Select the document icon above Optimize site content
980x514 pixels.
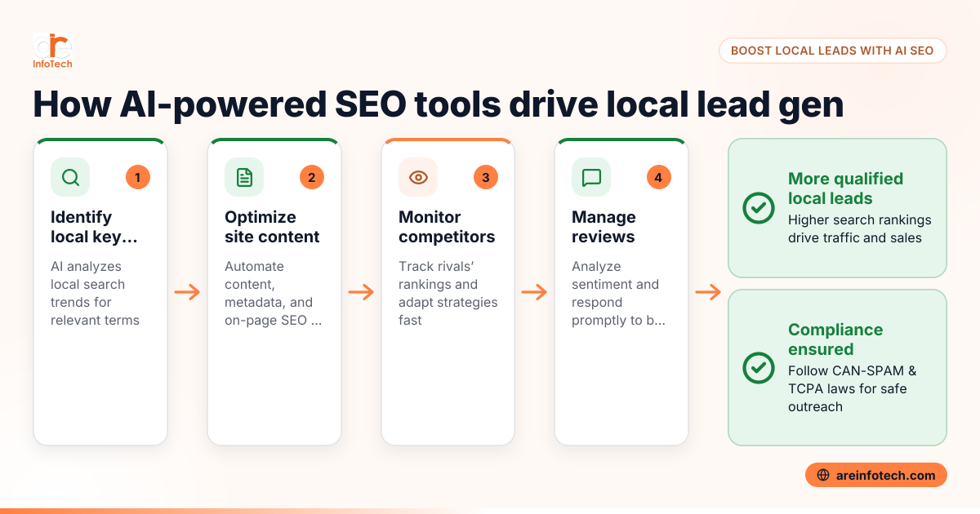coord(244,177)
